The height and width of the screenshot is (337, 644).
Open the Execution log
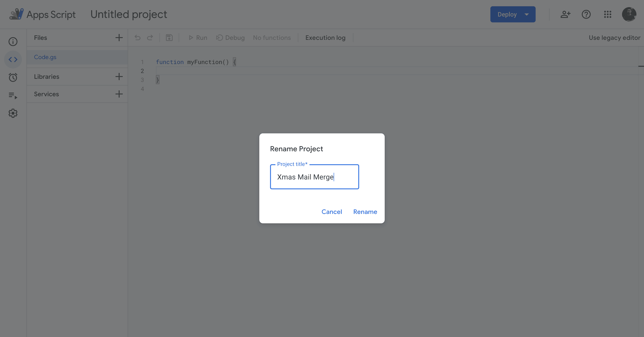point(325,37)
